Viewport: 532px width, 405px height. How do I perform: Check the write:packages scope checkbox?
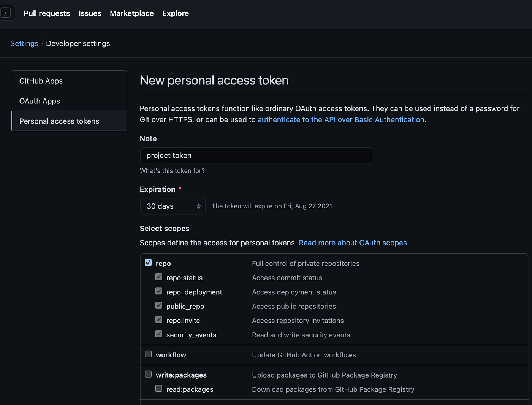click(148, 375)
